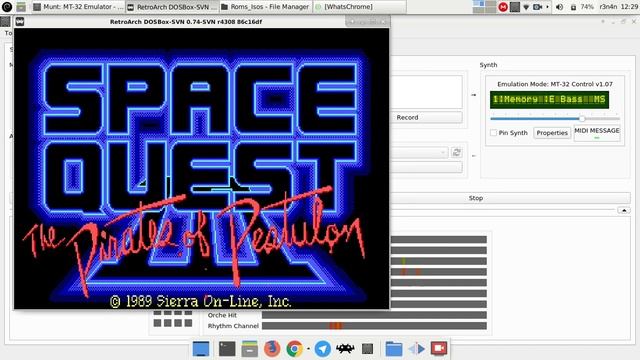Viewport: 640px width, 360px height.
Task: Click the Orche Hit part label
Action: 222,315
